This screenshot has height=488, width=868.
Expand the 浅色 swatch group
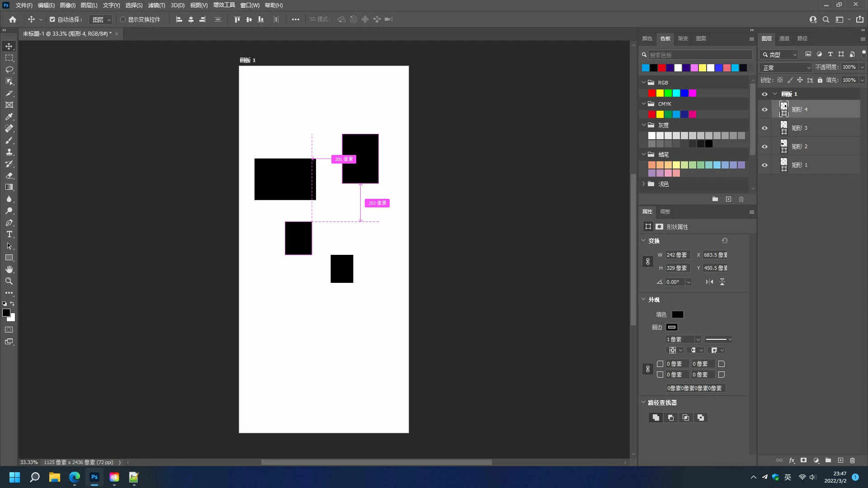(644, 184)
